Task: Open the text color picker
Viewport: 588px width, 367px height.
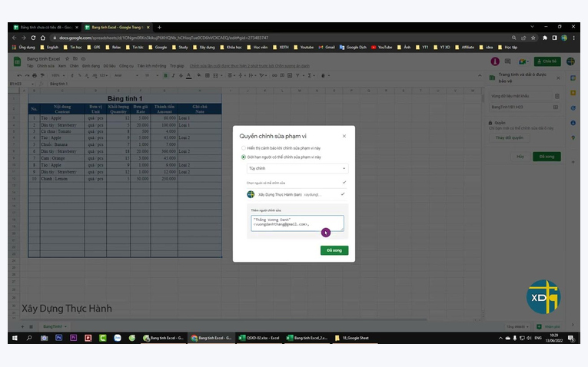Action: 188,76
